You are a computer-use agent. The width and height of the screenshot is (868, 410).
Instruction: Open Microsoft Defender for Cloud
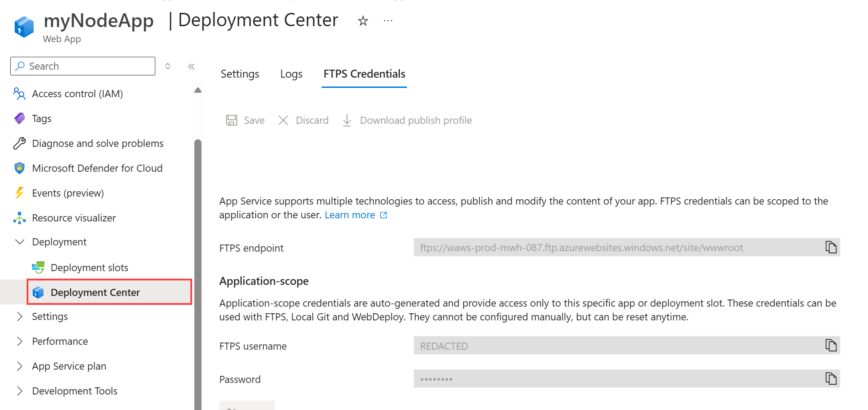click(x=97, y=168)
